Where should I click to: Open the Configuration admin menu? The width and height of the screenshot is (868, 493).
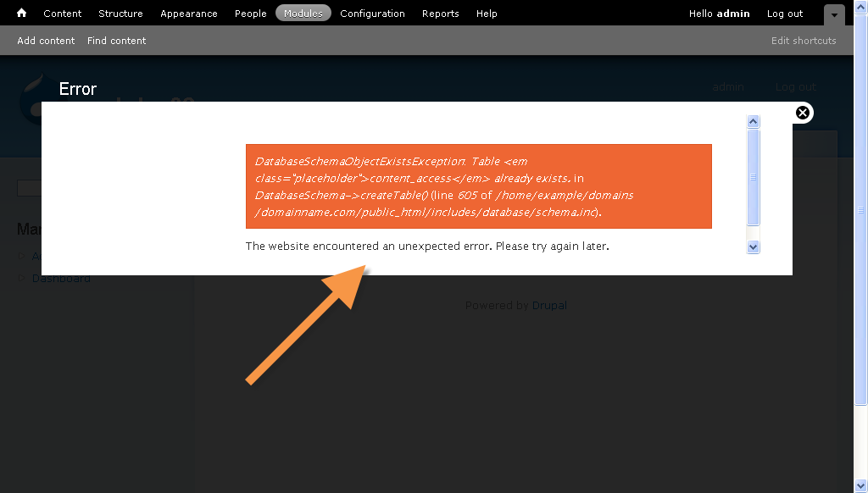(373, 14)
